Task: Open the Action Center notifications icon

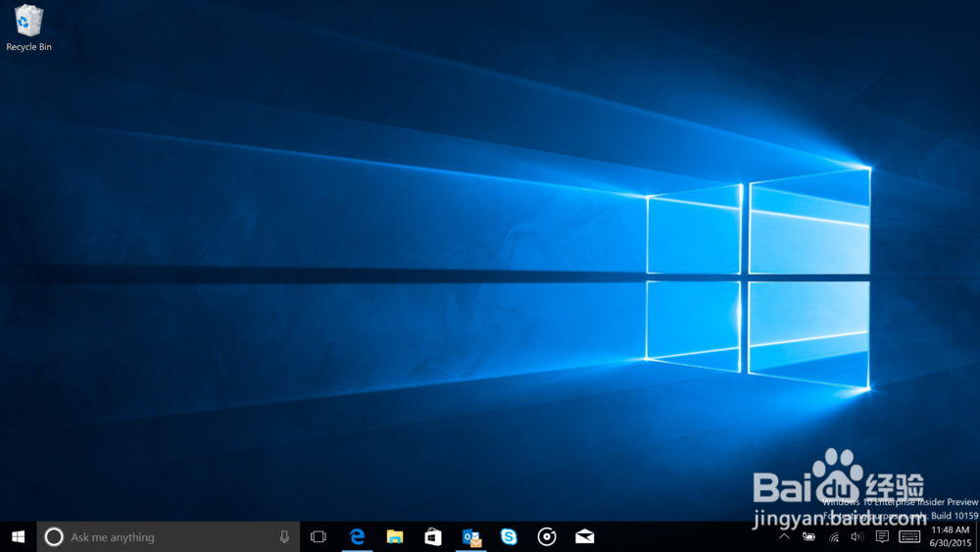Action: 882,537
